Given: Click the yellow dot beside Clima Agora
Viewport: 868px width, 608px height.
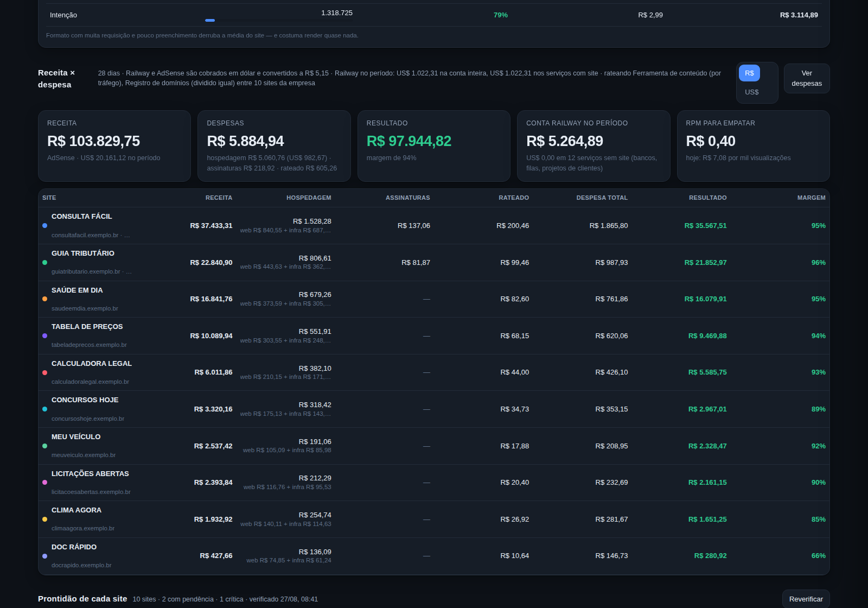Looking at the screenshot, I should coord(44,519).
